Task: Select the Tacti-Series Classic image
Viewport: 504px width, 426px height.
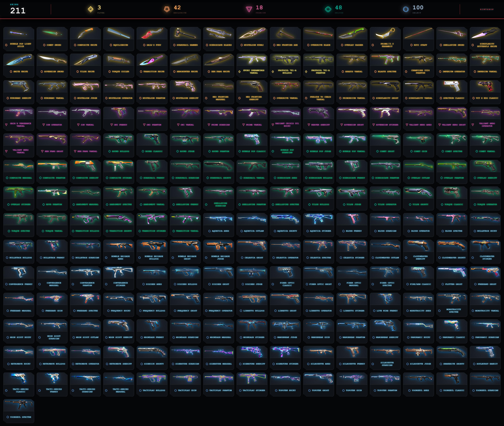Action: pos(19,378)
